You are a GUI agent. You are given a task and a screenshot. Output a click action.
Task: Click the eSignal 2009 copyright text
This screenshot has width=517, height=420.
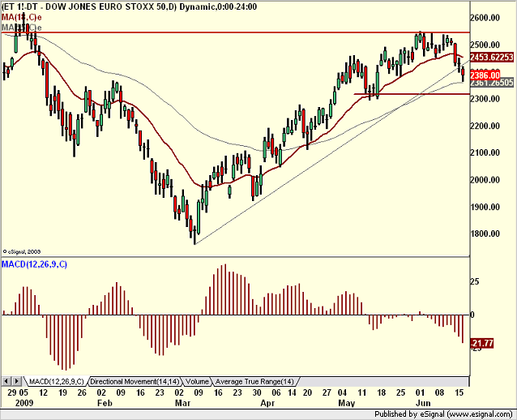tap(22, 251)
